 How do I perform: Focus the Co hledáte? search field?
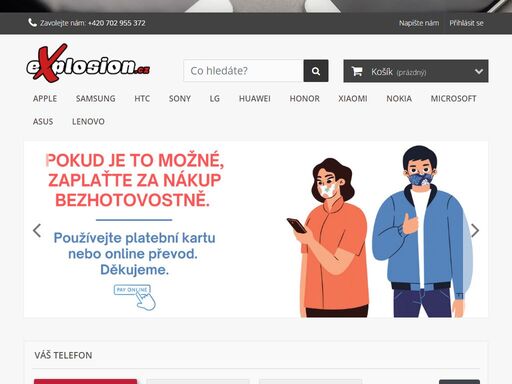click(x=243, y=71)
